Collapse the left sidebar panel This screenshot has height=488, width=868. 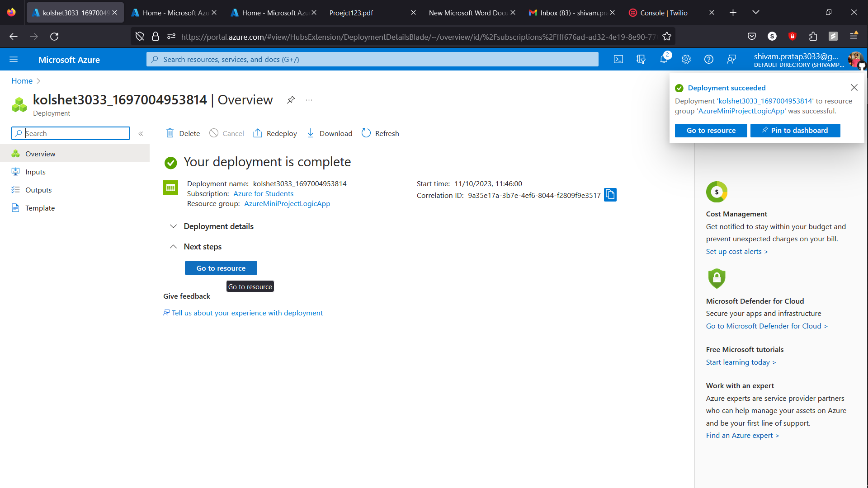(x=141, y=133)
